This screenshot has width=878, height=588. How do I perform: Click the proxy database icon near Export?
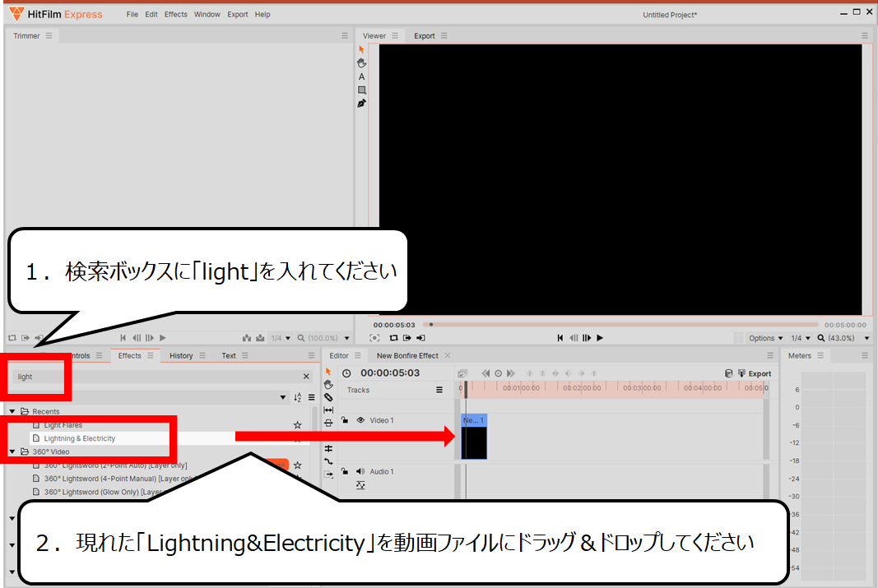(x=728, y=373)
